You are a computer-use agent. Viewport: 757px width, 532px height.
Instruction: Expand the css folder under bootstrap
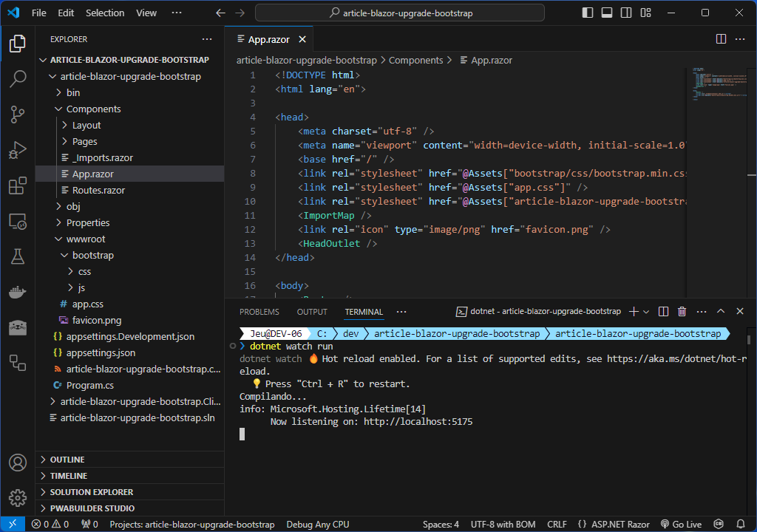click(x=129, y=271)
